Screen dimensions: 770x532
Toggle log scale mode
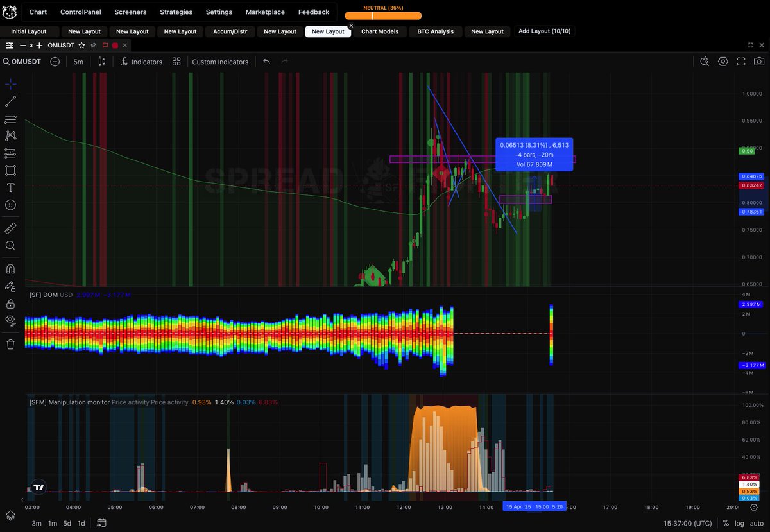(x=739, y=523)
